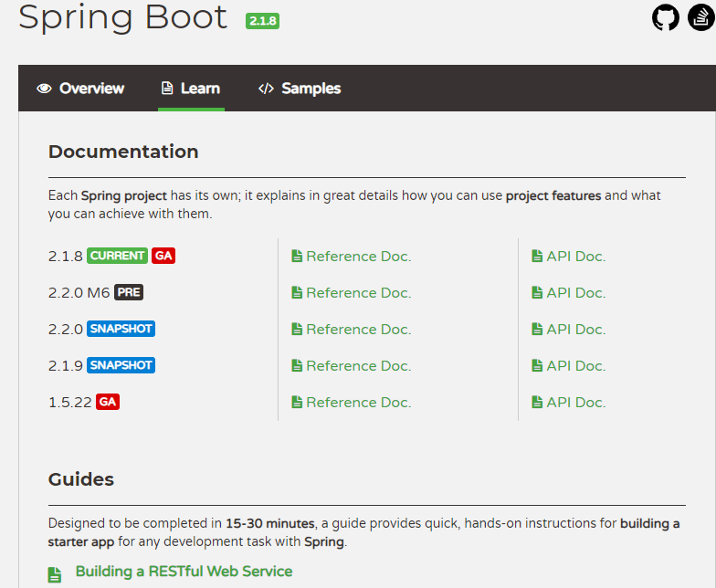Open Reference Doc. for 2.2.0 SNAPSHOT
The width and height of the screenshot is (716, 588).
pos(351,329)
